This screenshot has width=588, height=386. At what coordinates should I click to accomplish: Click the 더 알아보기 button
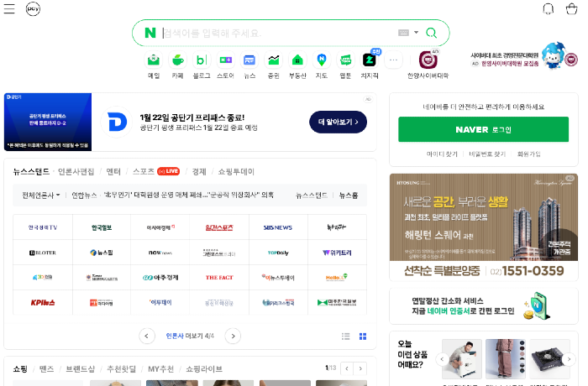338,122
